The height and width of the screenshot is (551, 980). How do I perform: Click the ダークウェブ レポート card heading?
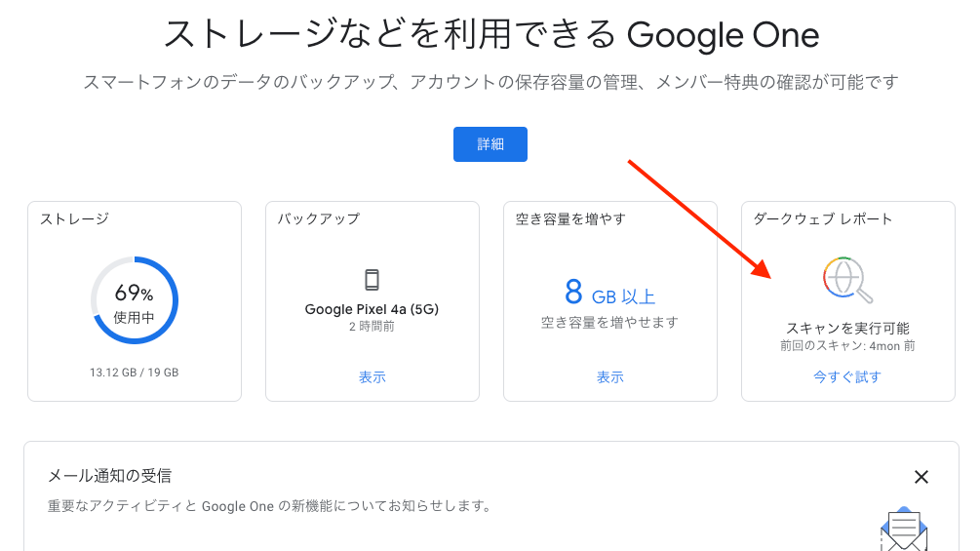point(822,218)
